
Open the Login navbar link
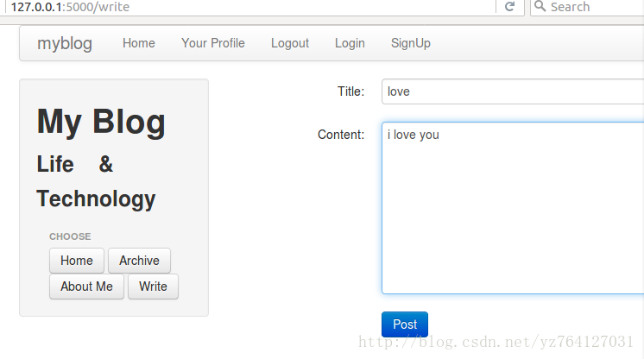pyautogui.click(x=350, y=43)
